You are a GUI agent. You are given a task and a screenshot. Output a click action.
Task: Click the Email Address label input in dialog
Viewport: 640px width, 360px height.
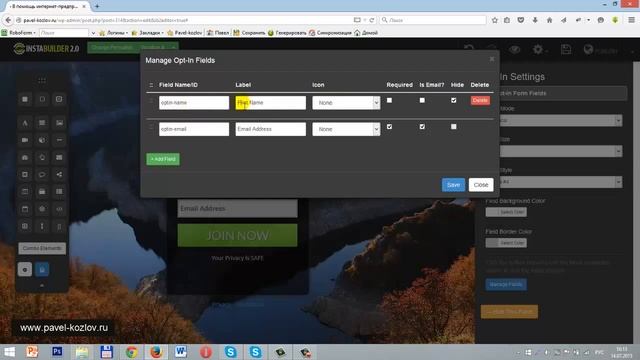[271, 129]
